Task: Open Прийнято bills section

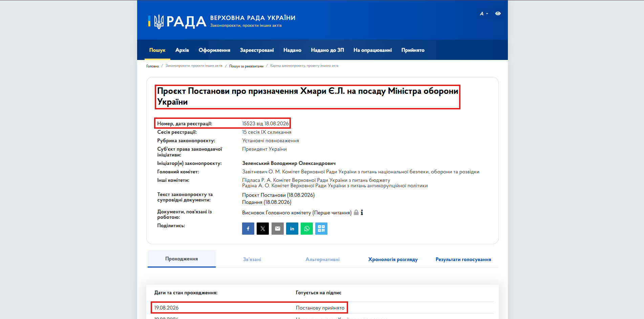Action: click(x=413, y=50)
